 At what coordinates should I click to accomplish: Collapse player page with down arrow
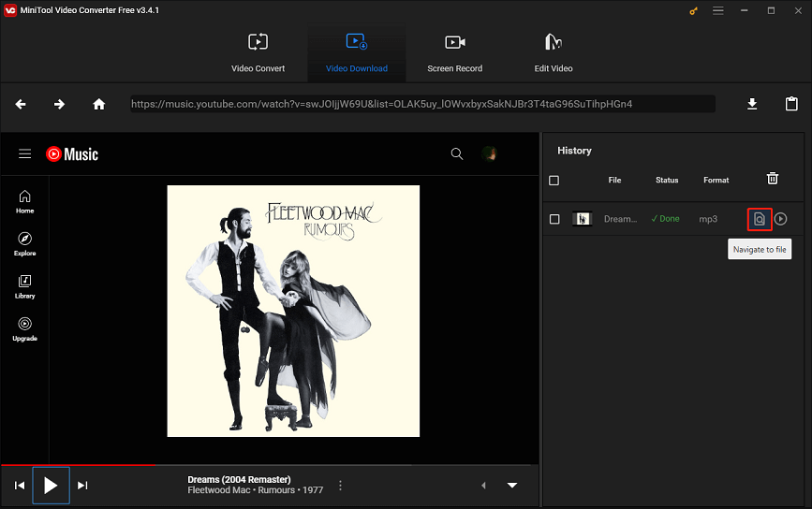[512, 486]
